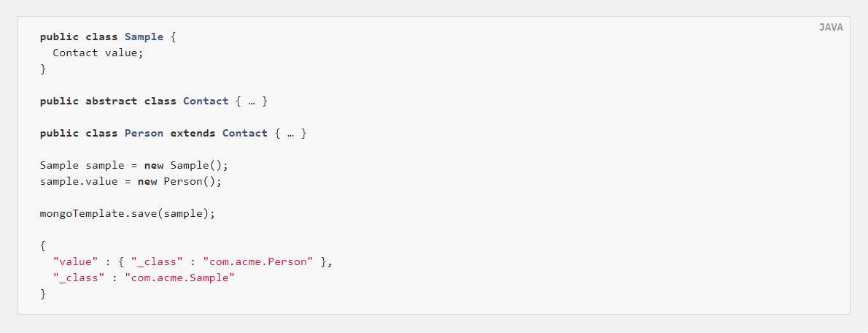
Task: Click the new Sample() constructor call
Action: pos(186,166)
